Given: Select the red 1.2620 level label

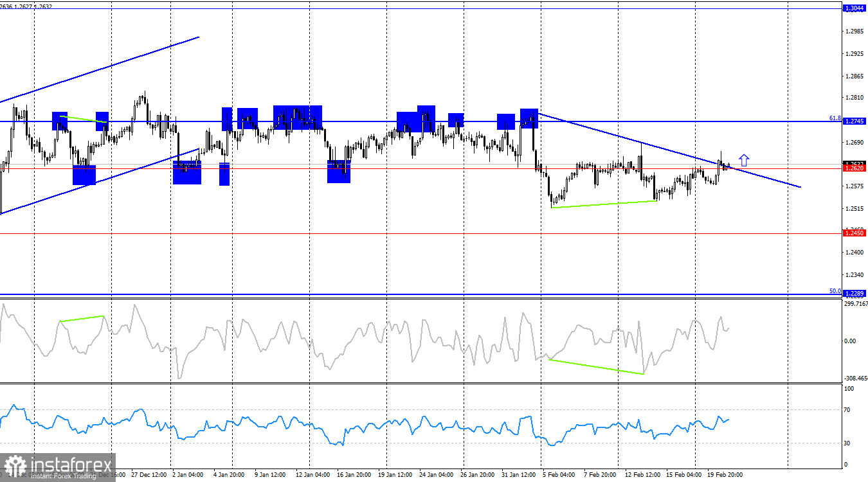Looking at the screenshot, I should pyautogui.click(x=854, y=168).
